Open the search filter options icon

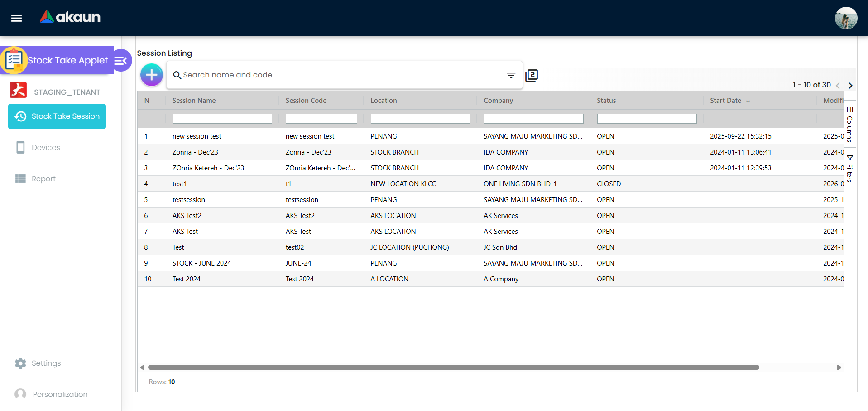coord(511,75)
